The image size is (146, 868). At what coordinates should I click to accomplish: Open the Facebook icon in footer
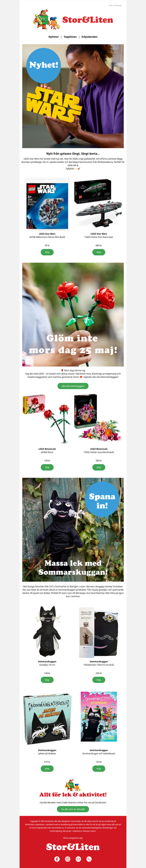(57, 859)
